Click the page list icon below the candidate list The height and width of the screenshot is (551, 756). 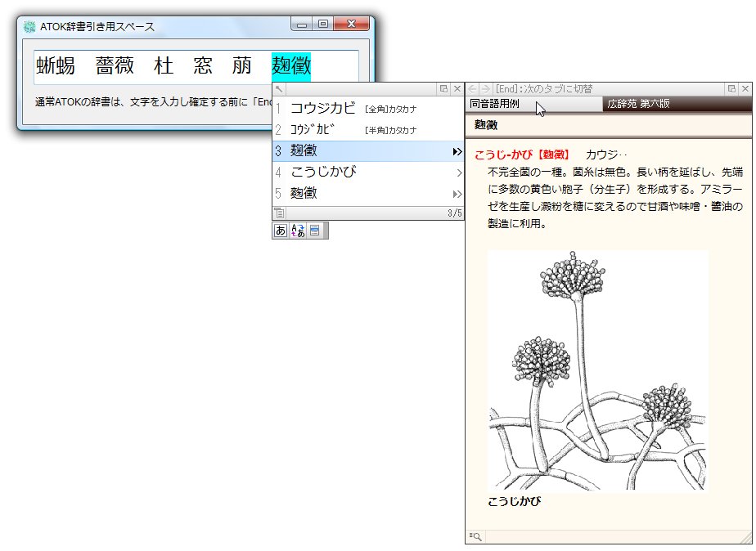tap(279, 213)
